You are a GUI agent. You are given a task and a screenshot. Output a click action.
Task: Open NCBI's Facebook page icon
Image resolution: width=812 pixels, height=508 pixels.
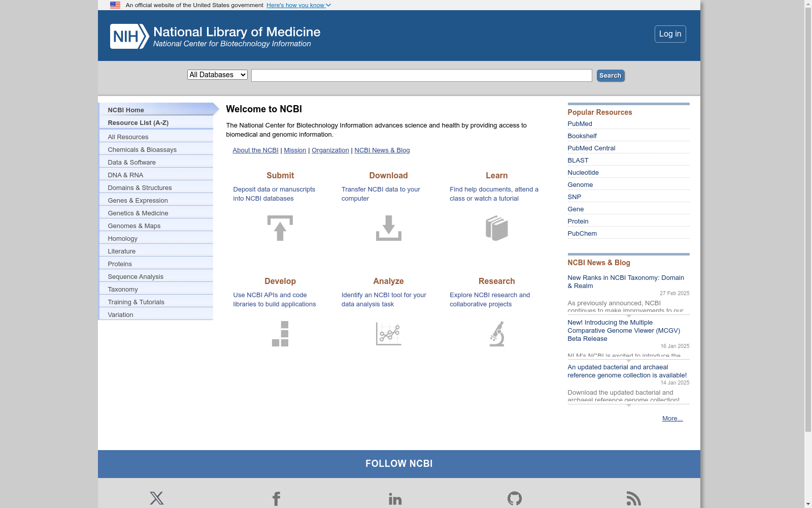(x=276, y=498)
